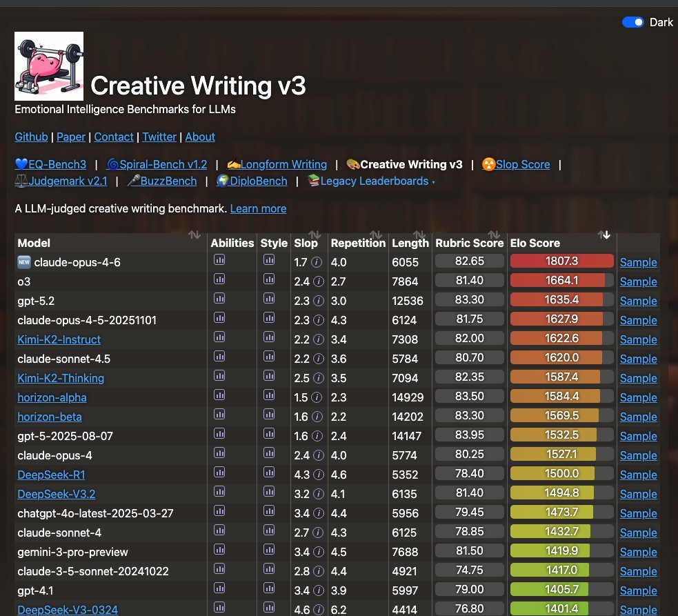Open Abilities chart icon for gemini-3-pro-preview

pos(219,550)
